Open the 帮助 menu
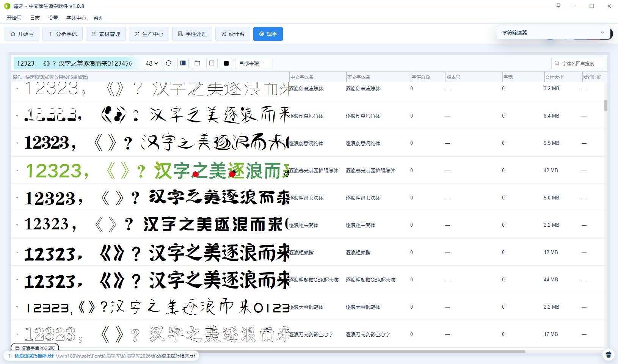The width and height of the screenshot is (618, 364). tap(99, 18)
